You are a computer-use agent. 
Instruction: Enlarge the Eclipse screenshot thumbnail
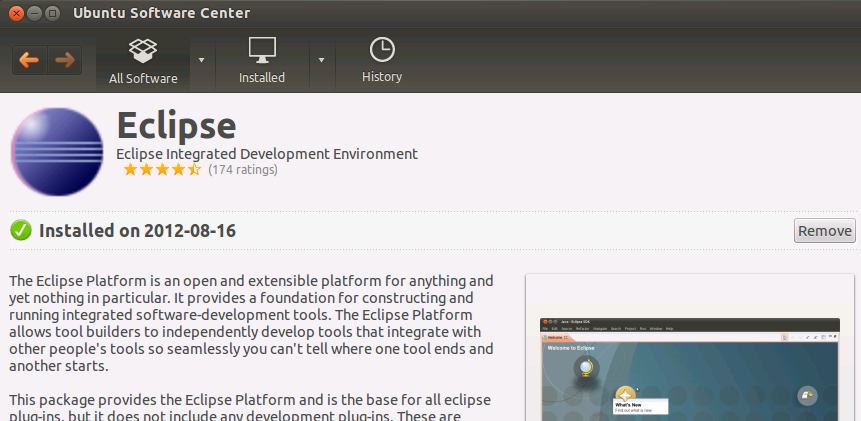point(690,347)
